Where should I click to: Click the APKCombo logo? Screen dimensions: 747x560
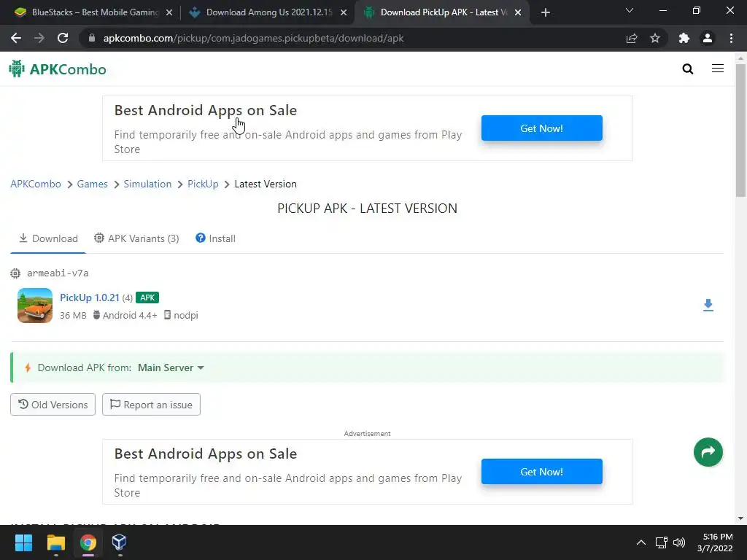pos(58,69)
